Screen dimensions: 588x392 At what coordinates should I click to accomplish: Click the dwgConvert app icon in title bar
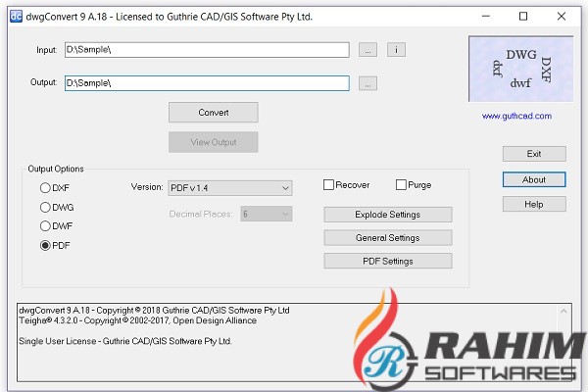click(x=16, y=17)
